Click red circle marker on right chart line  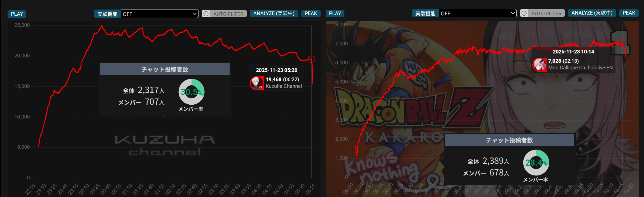coord(622,43)
